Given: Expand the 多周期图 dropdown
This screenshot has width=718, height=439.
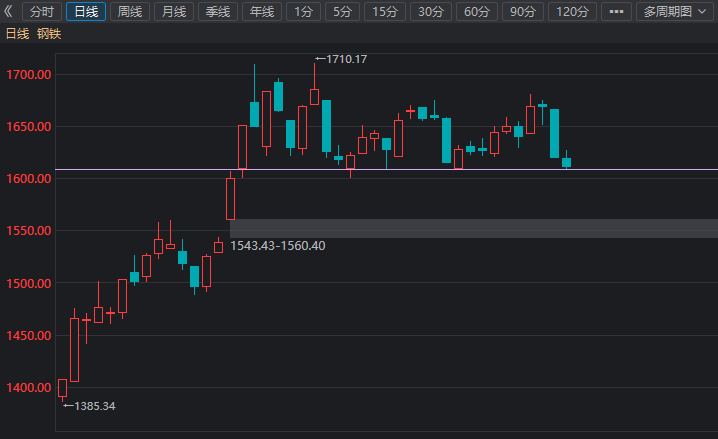Looking at the screenshot, I should coord(675,11).
